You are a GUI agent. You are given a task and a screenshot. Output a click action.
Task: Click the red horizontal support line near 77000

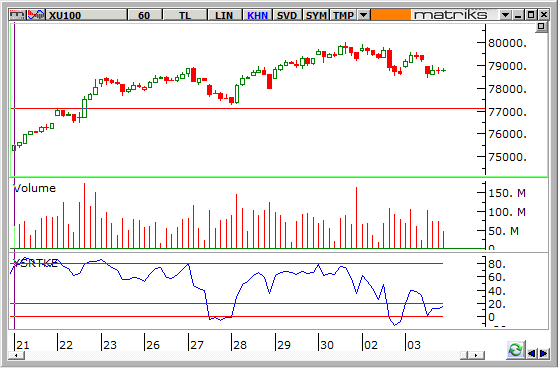tap(248, 108)
